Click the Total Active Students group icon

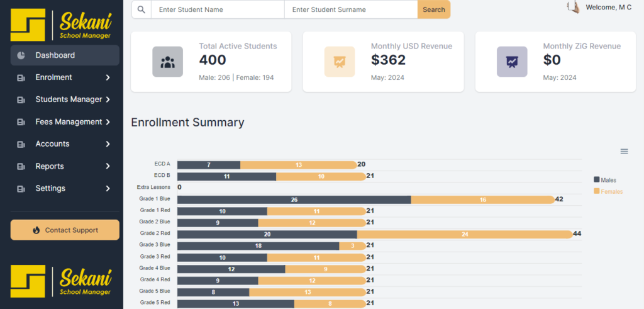[x=167, y=62]
